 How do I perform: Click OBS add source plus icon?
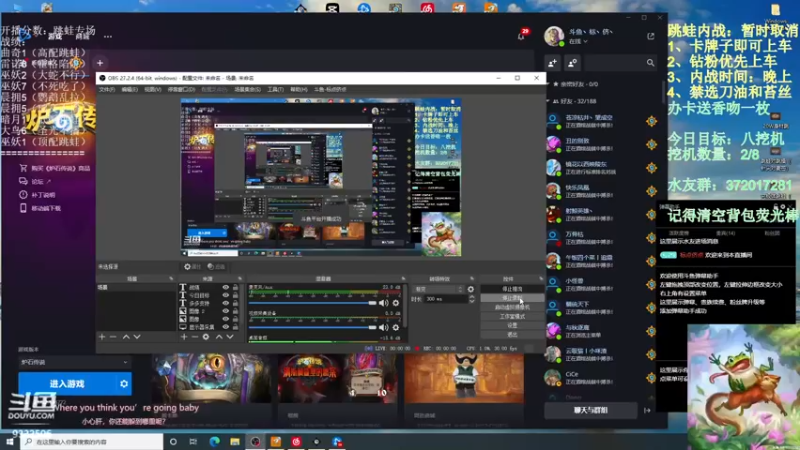[x=184, y=337]
